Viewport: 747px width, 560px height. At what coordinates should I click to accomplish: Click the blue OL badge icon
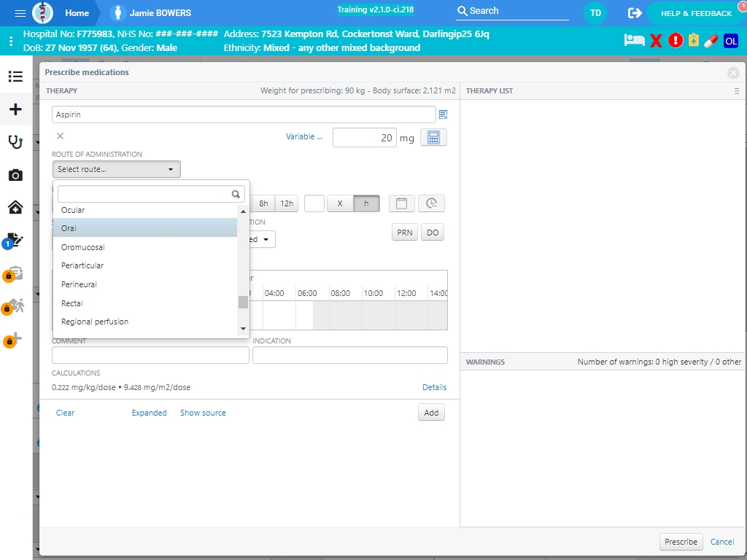(x=731, y=41)
